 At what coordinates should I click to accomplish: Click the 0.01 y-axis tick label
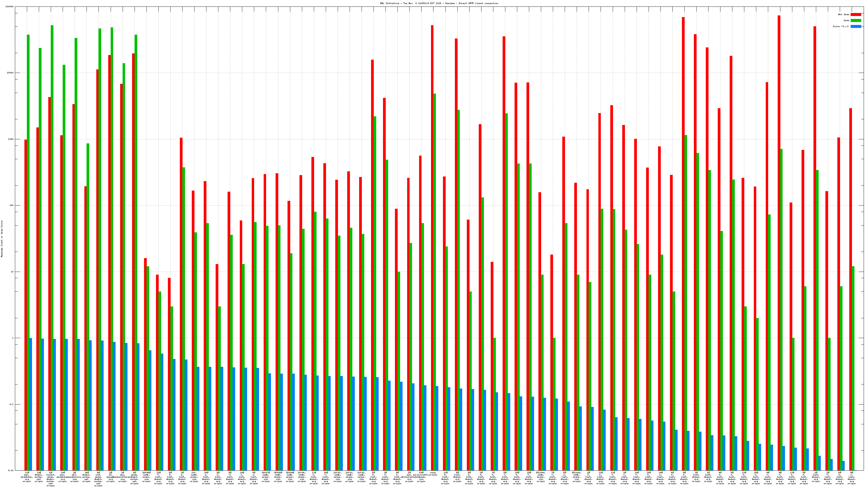(11, 470)
